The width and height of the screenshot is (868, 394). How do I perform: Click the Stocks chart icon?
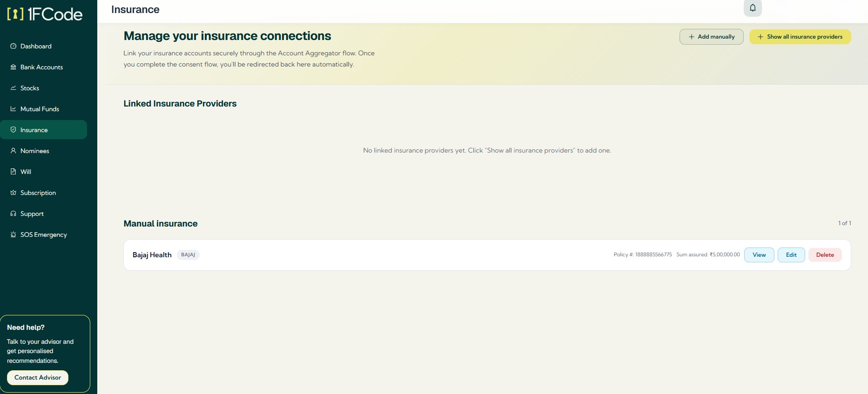(13, 88)
